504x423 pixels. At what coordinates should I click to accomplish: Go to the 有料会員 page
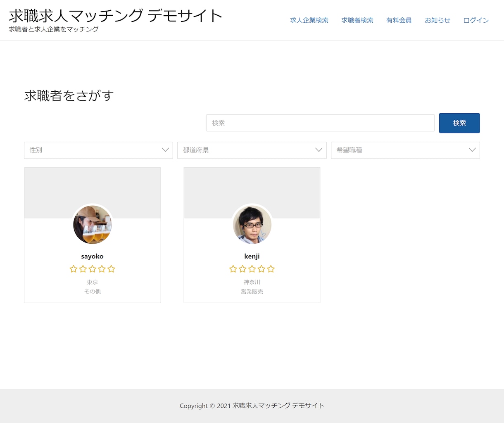[x=399, y=20]
